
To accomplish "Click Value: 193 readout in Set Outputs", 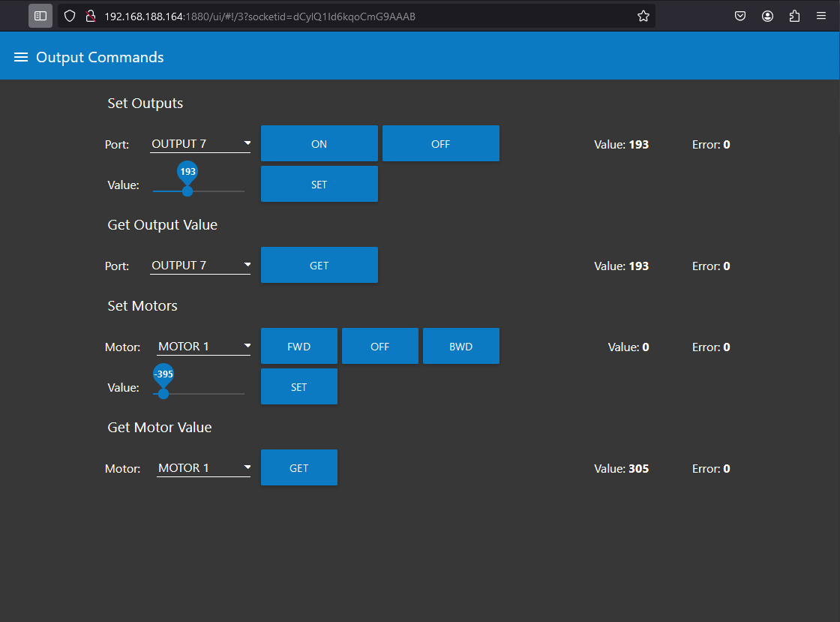I will [622, 145].
